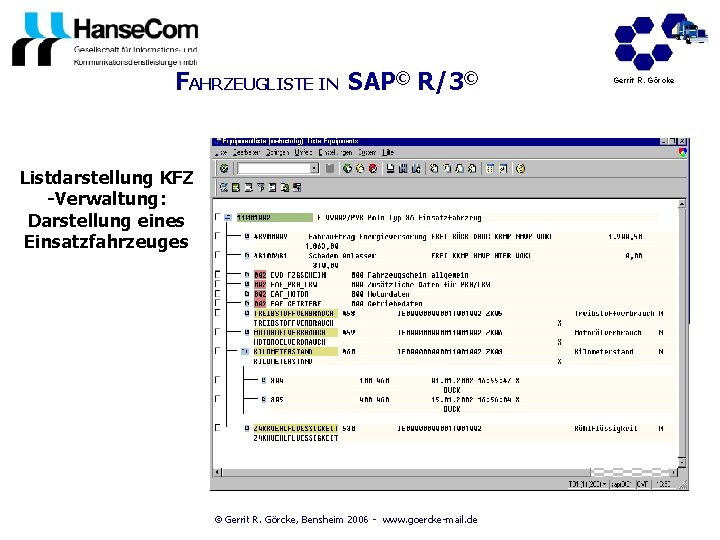Collapse the top vehicle node in the tree
Image resolution: width=720 pixels, height=540 pixels.
pos(228,218)
